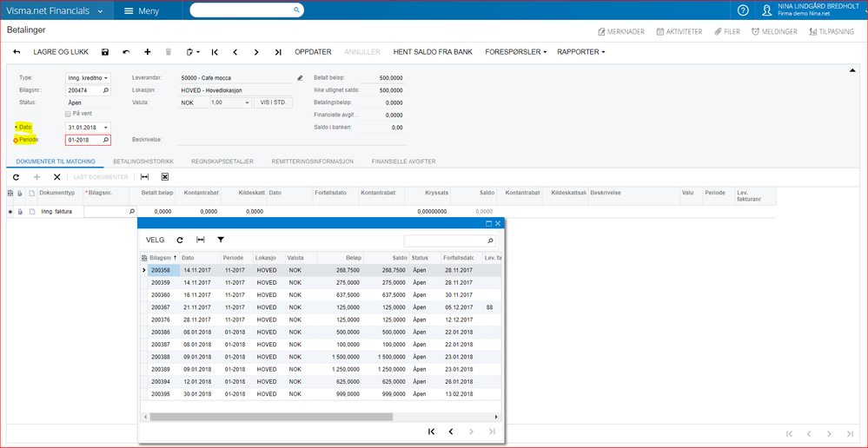
Task: Refresh the invoice lookup popup list
Action: pos(179,240)
